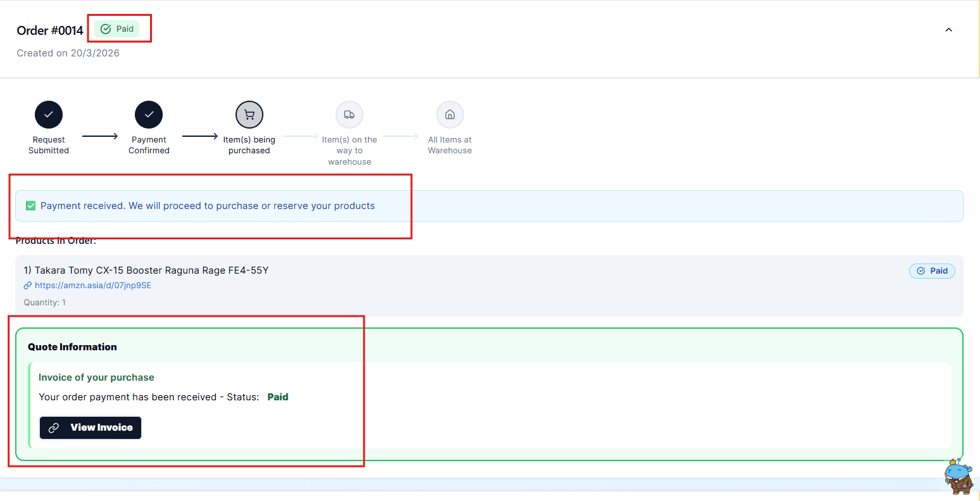Viewport: 980px width, 501px height.
Task: Open the amzn.asia product link
Action: tap(93, 286)
